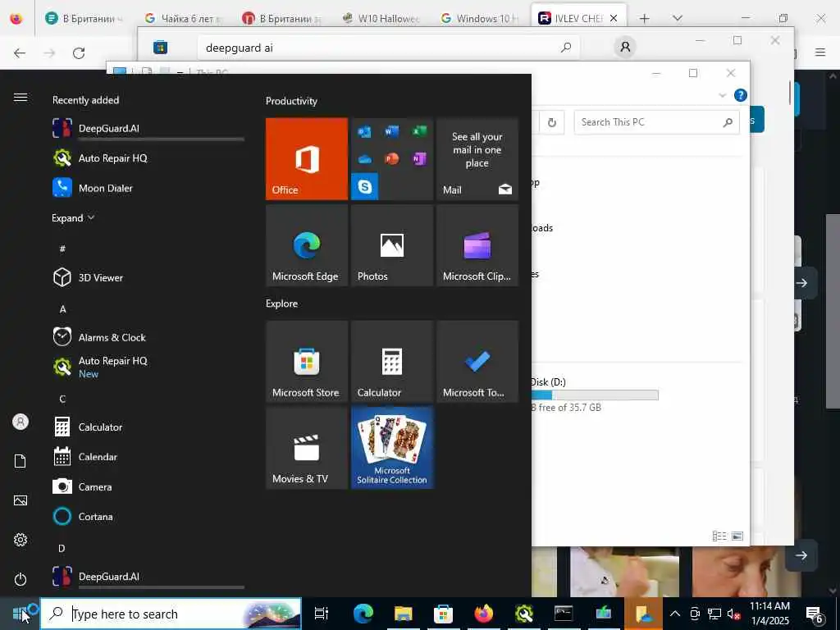The height and width of the screenshot is (630, 840).
Task: Jump to the letter A section header
Action: point(62,309)
